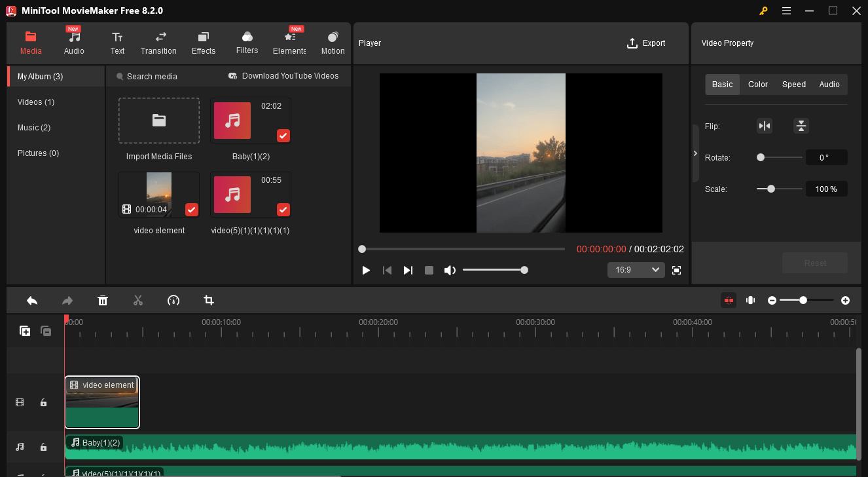
Task: Select My Album (3) category
Action: 56,76
